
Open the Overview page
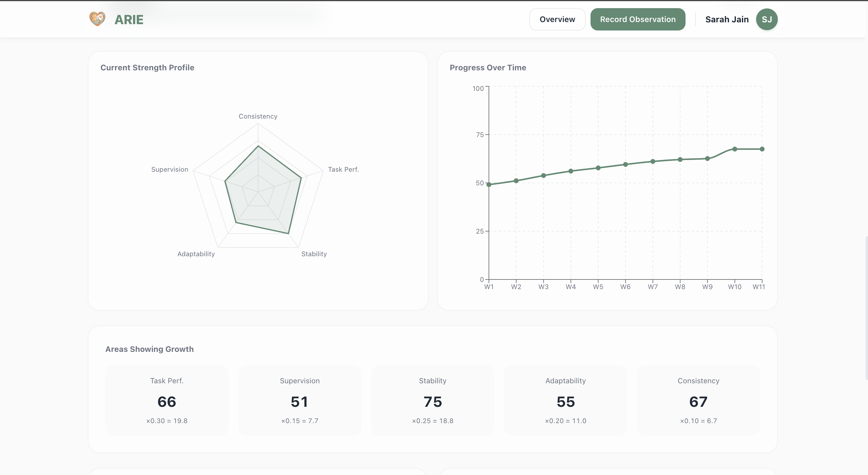click(x=557, y=19)
